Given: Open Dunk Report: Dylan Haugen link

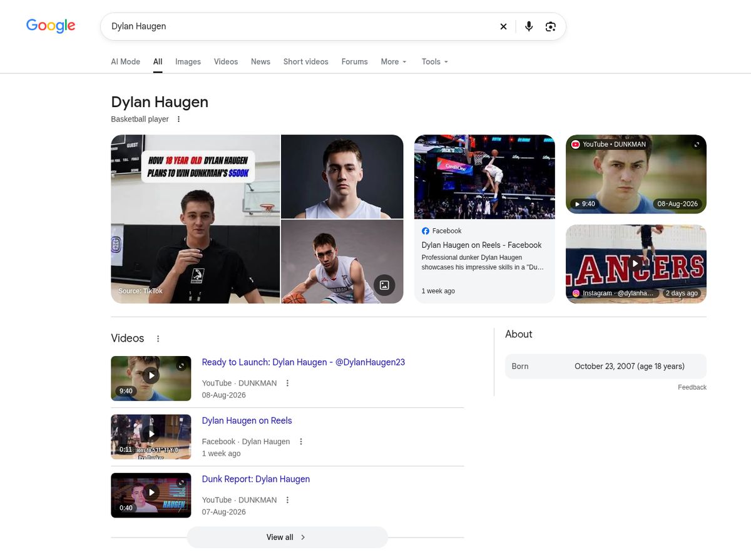Looking at the screenshot, I should tap(255, 479).
